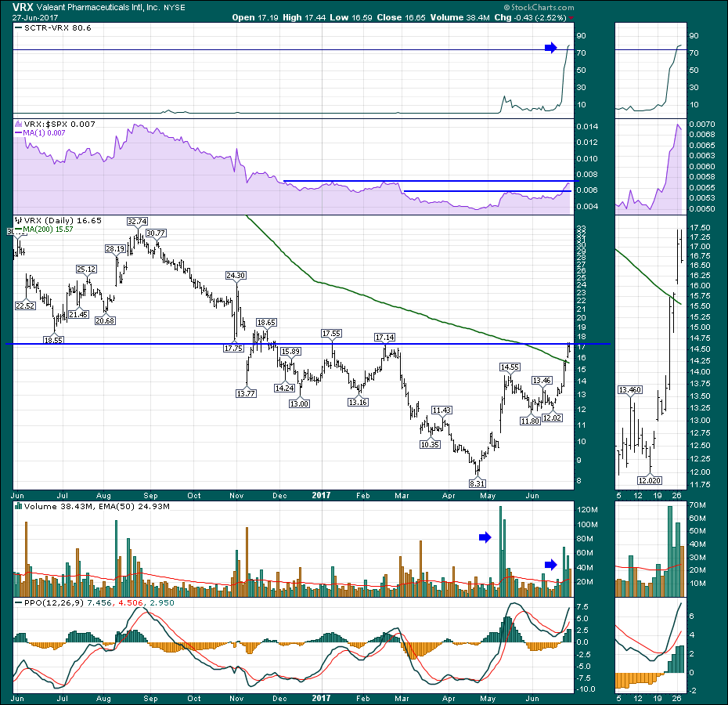The height and width of the screenshot is (705, 728).
Task: Click the 13.16 price label
Action: point(358,403)
